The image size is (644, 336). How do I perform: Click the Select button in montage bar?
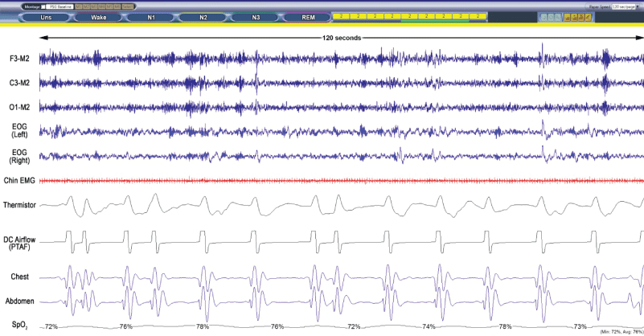click(x=128, y=6)
